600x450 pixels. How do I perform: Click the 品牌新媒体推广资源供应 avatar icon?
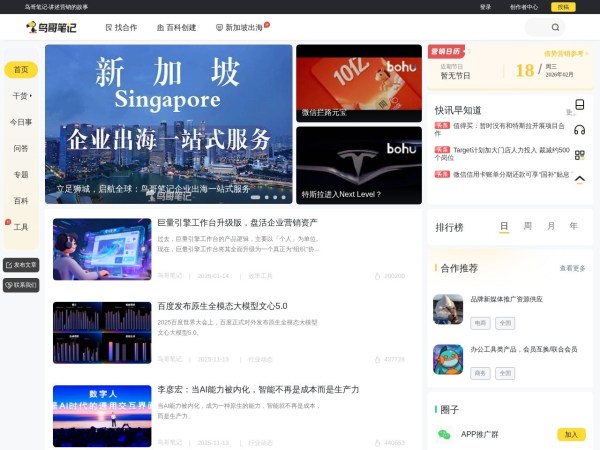448,308
